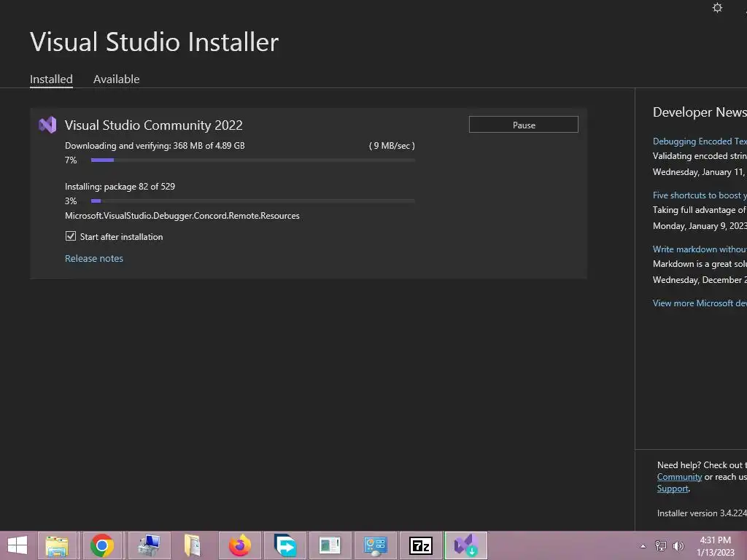Image resolution: width=747 pixels, height=560 pixels.
Task: Click the Wednesday, January 11 date text
Action: point(700,172)
